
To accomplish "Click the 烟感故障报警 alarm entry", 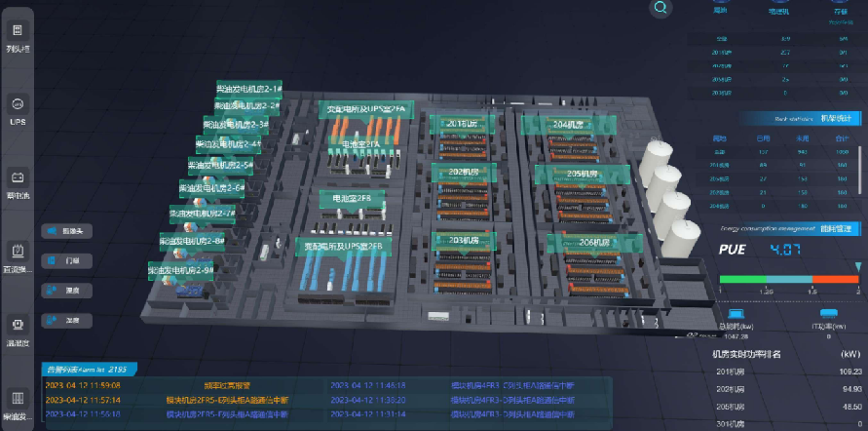I will 226,385.
